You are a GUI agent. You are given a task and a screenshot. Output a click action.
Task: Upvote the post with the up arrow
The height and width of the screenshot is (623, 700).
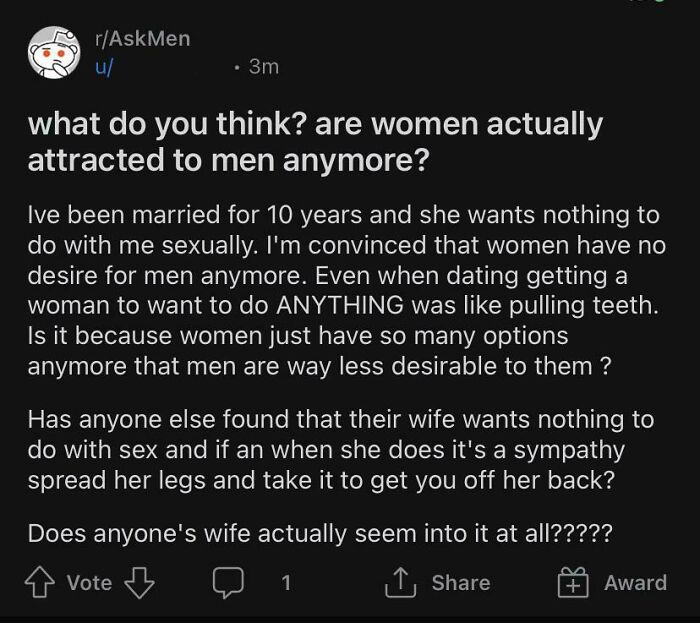(x=43, y=582)
